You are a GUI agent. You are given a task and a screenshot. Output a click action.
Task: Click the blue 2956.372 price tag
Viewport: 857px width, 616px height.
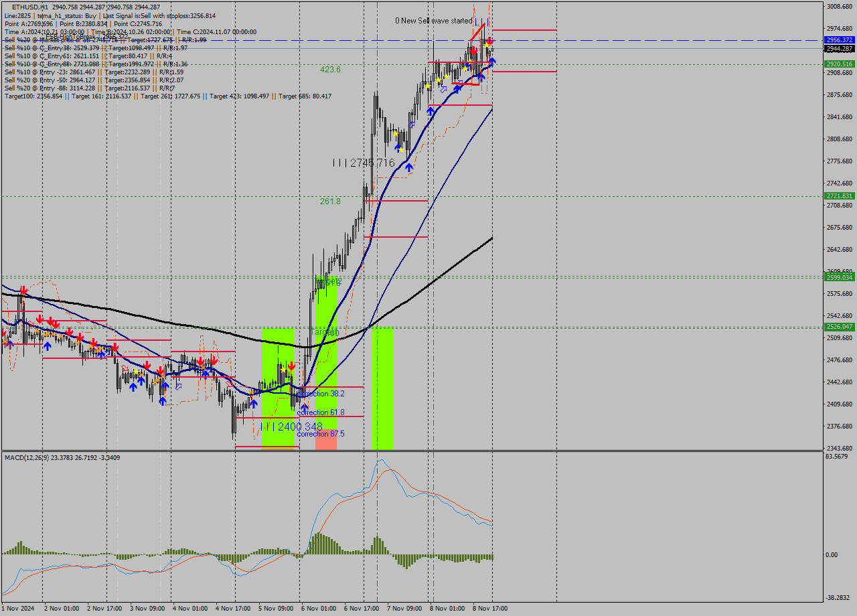pos(839,40)
